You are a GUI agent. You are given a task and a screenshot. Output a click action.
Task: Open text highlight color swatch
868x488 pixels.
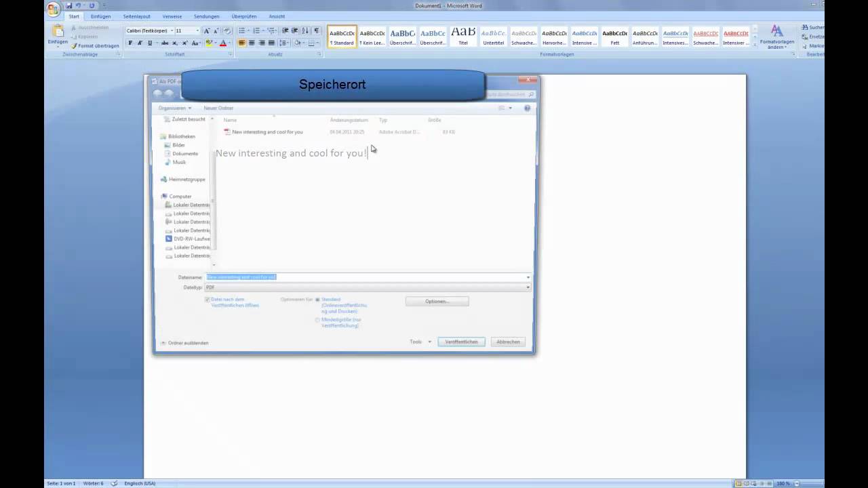210,43
